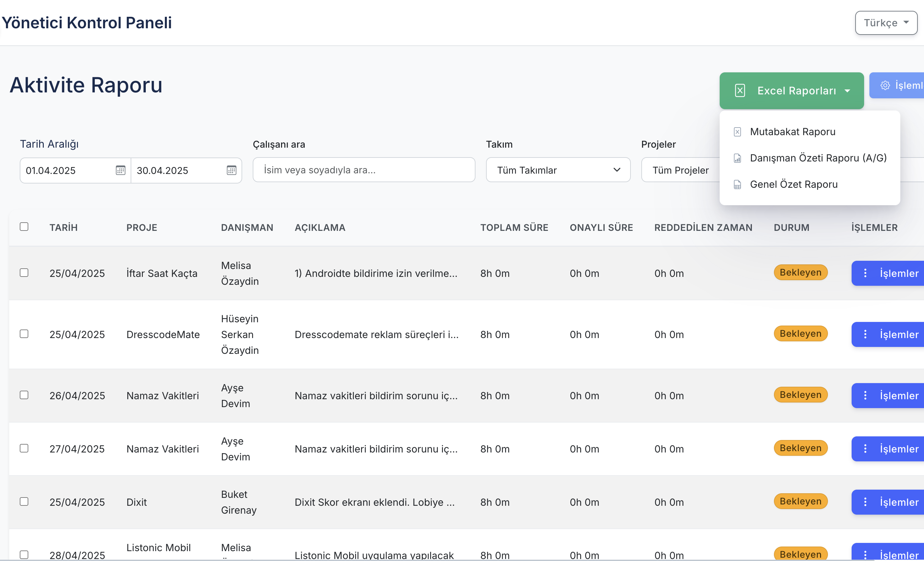Viewport: 924px width, 561px height.
Task: Open the Türkçe language dropdown
Action: click(886, 23)
